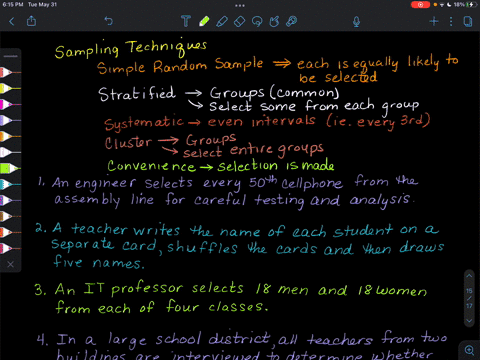The width and height of the screenshot is (480, 360).
Task: Open the share/export menu
Action: (x=31, y=21)
